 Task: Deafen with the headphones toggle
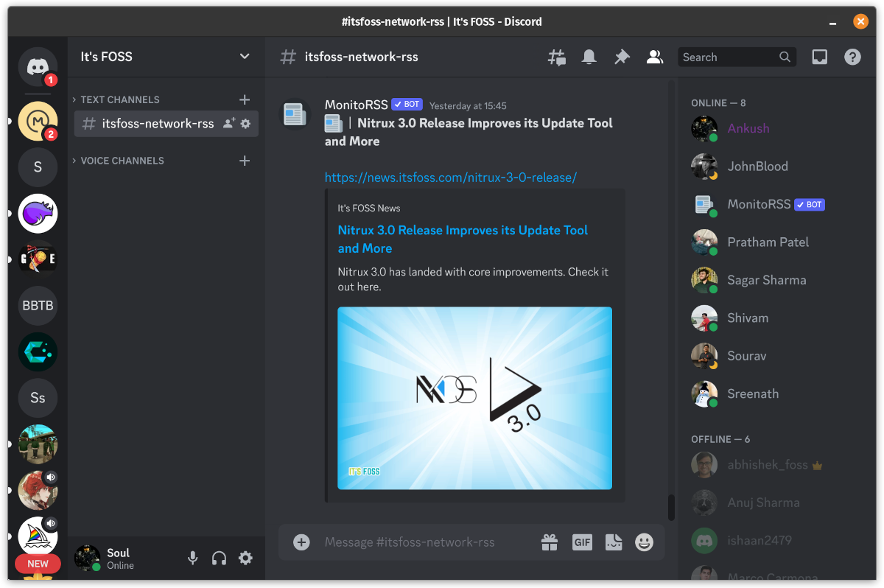tap(219, 558)
